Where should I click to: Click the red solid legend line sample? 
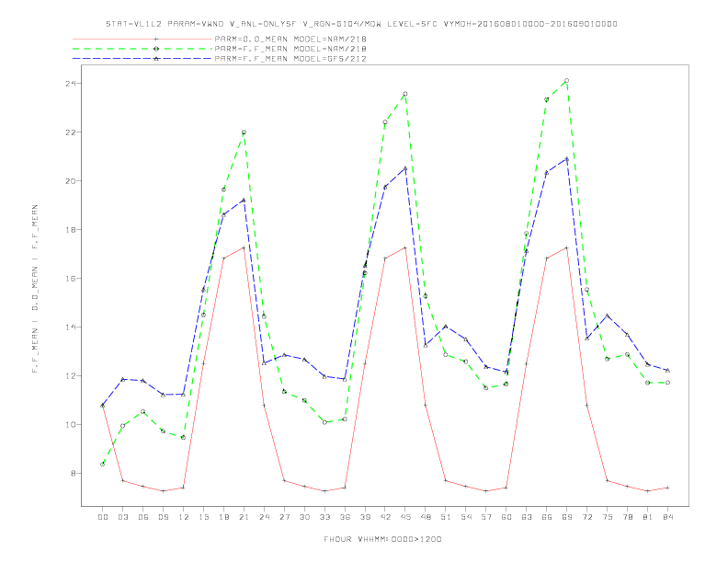[x=142, y=39]
